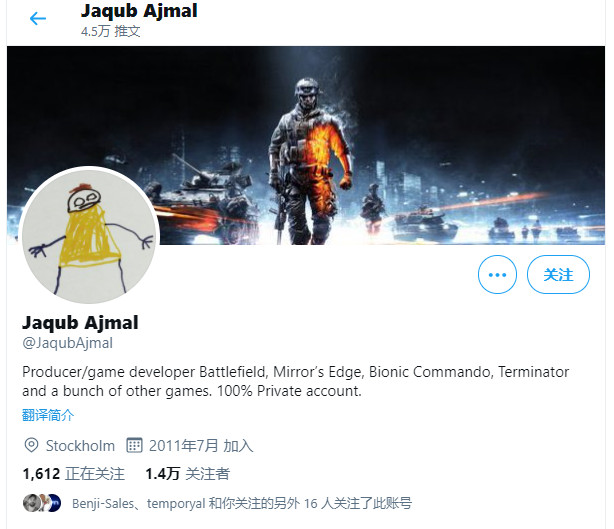Viewport: 614px width, 529px height.
Task: Click the mutual followers avatar cluster
Action: tap(42, 503)
